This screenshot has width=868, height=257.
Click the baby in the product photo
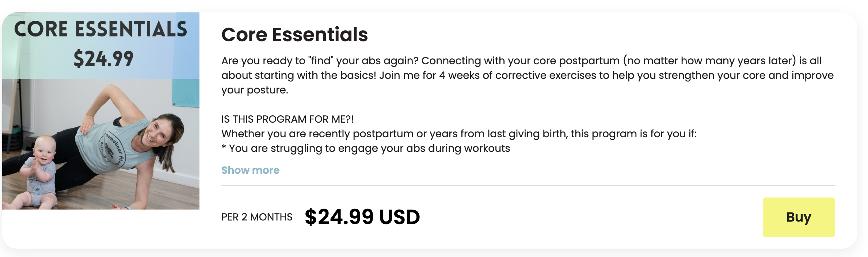coord(41,172)
